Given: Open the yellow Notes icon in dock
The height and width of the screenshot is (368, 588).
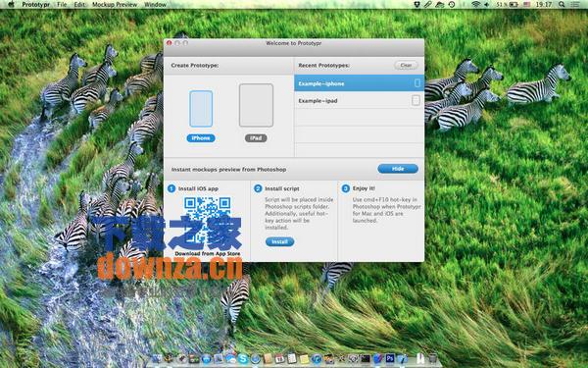Looking at the screenshot, I should click(x=304, y=358).
